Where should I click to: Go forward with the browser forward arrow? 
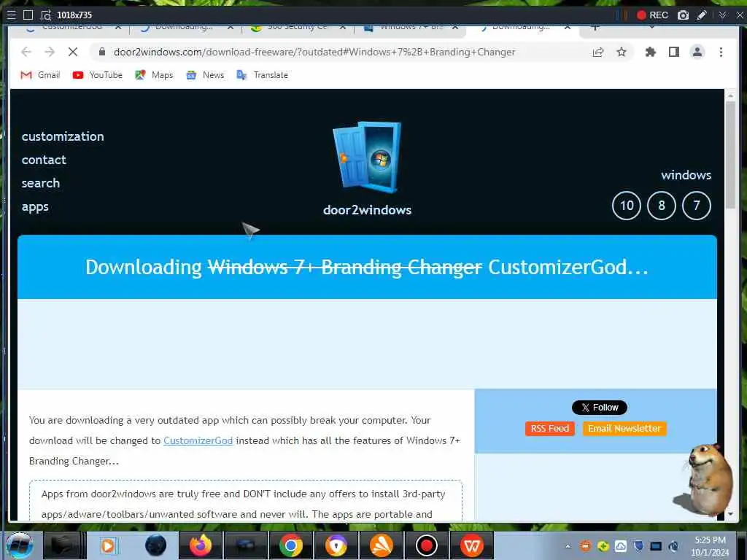coord(50,52)
